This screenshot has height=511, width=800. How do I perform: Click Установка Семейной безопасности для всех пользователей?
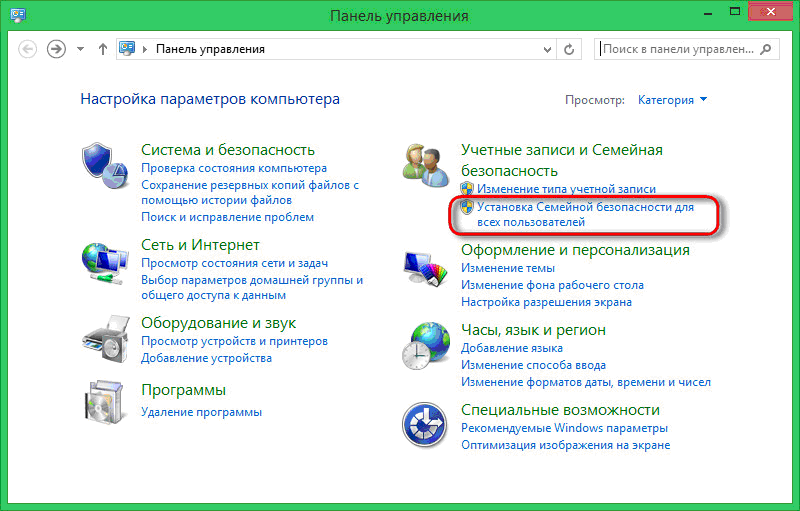pyautogui.click(x=585, y=214)
